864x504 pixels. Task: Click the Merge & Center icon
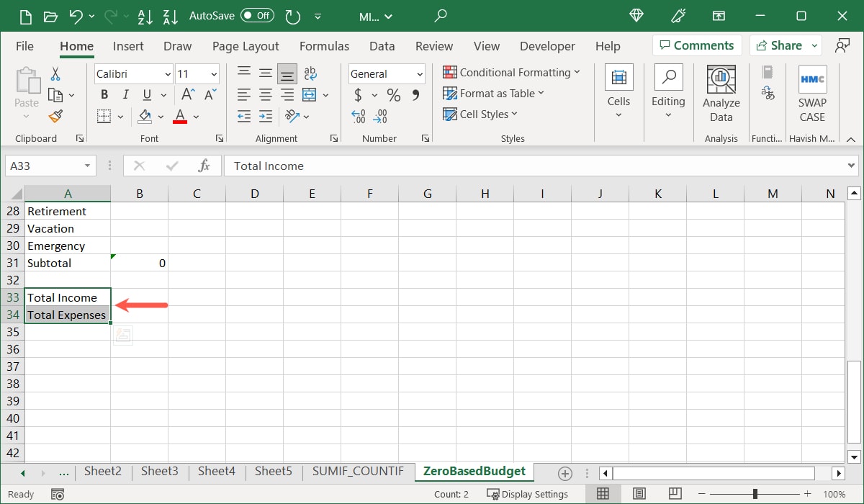tap(310, 95)
